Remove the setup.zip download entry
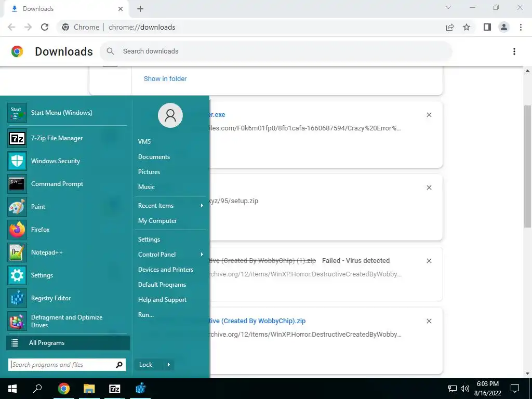 (429, 188)
